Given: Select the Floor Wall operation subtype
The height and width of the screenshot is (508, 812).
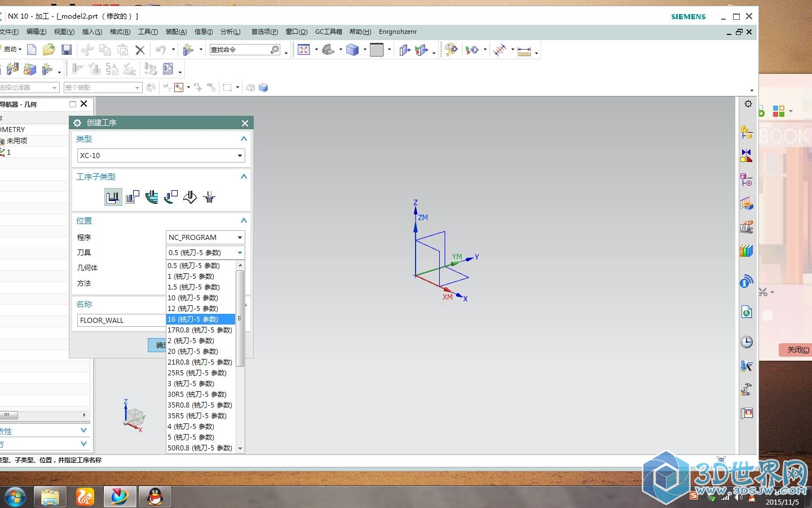Looking at the screenshot, I should coord(113,197).
